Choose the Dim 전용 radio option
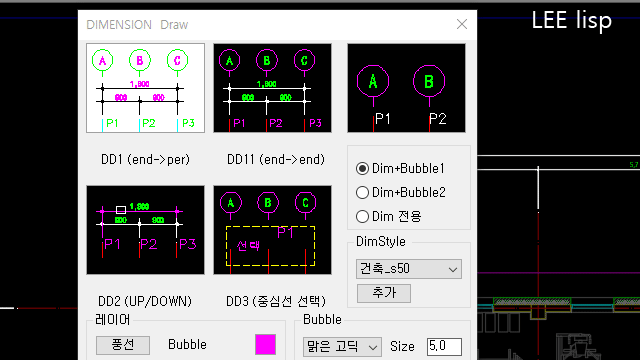The height and width of the screenshot is (360, 640). click(388, 216)
